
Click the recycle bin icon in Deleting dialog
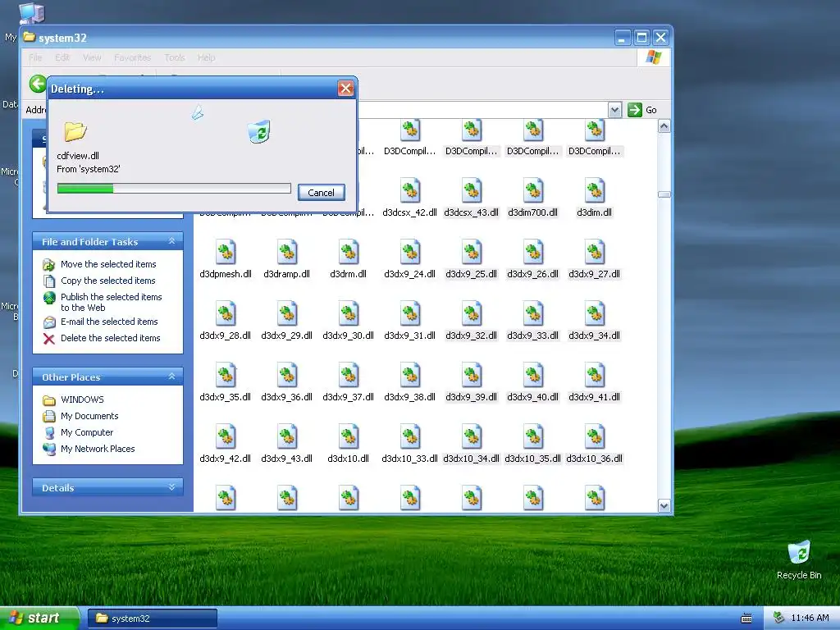click(259, 132)
